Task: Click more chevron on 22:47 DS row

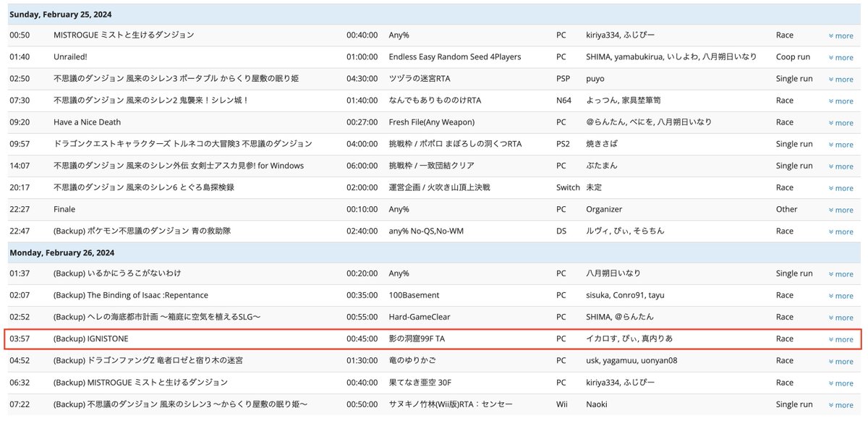Action: tap(841, 231)
